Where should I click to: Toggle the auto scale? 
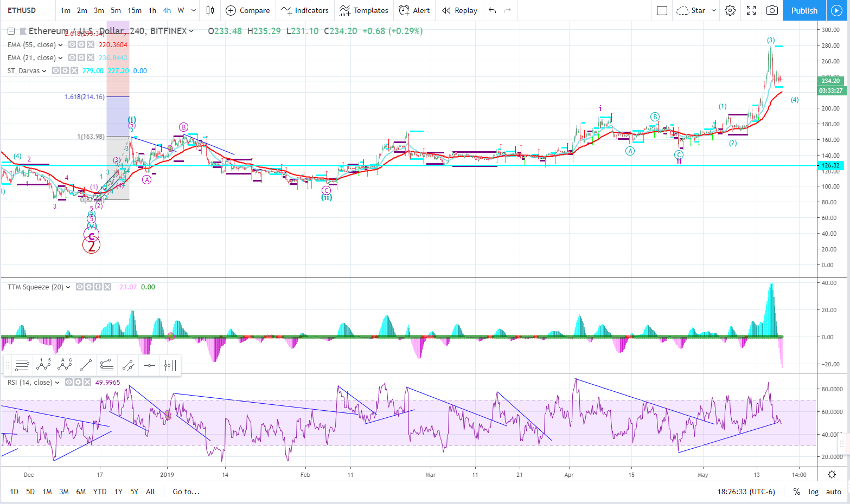click(833, 492)
